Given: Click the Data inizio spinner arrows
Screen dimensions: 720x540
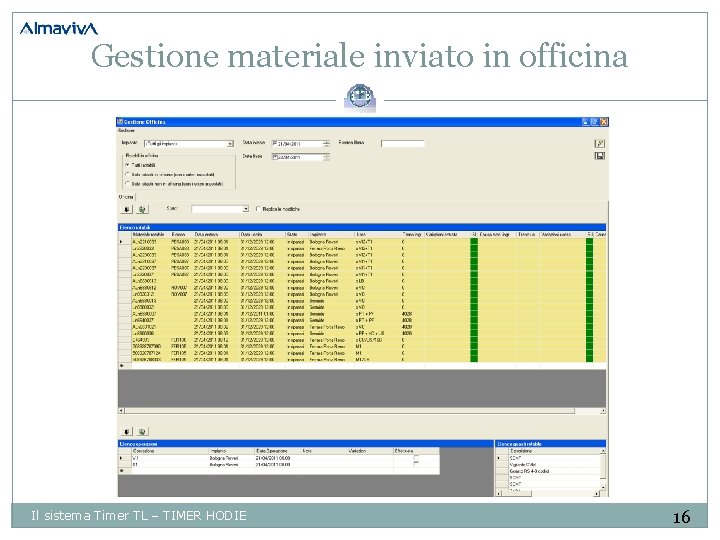Looking at the screenshot, I should coord(326,144).
